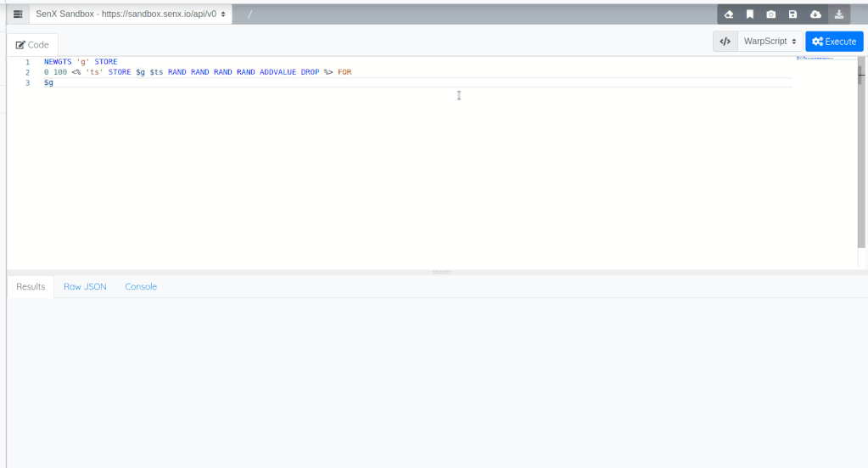868x468 pixels.
Task: Click the bookmark icon in top toolbar
Action: 750,14
